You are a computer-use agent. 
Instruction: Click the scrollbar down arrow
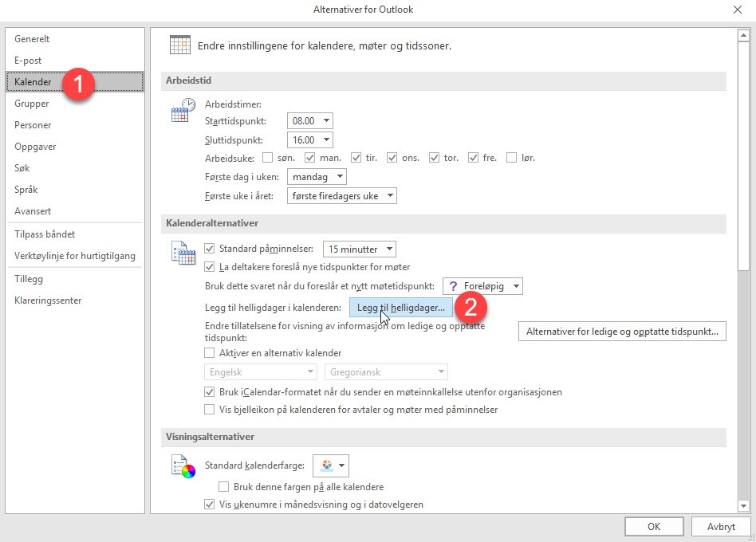[743, 506]
